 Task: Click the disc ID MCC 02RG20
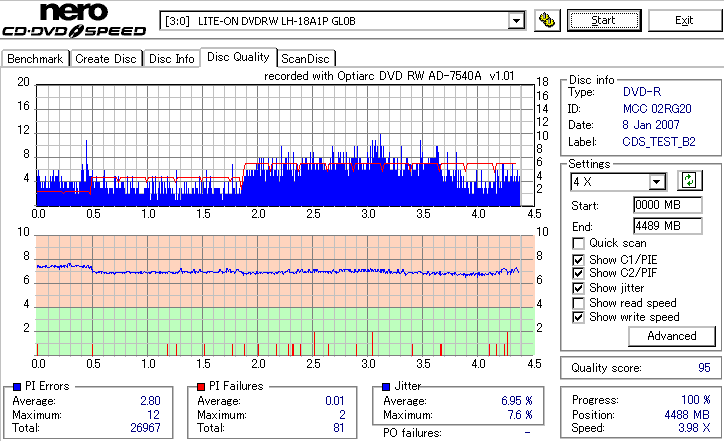[657, 109]
